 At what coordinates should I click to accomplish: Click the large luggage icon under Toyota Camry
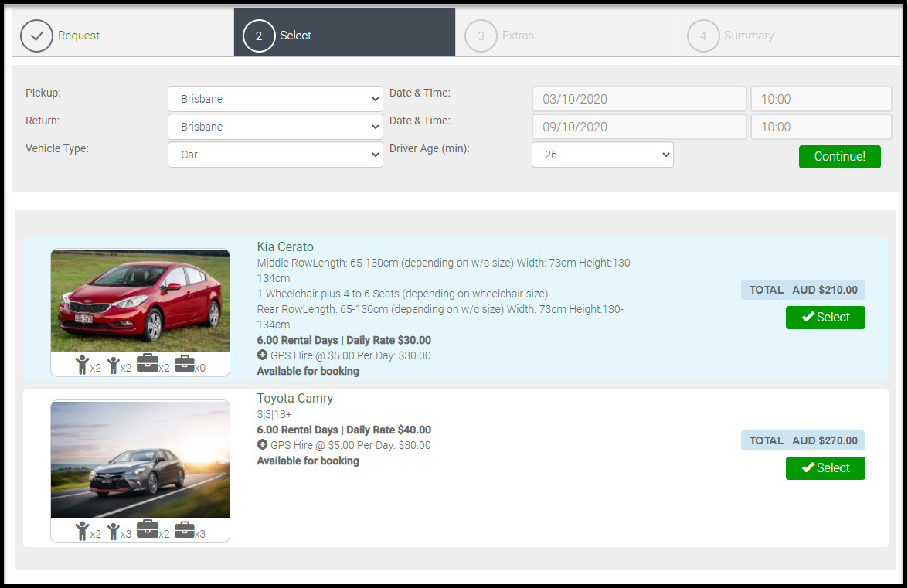click(148, 529)
